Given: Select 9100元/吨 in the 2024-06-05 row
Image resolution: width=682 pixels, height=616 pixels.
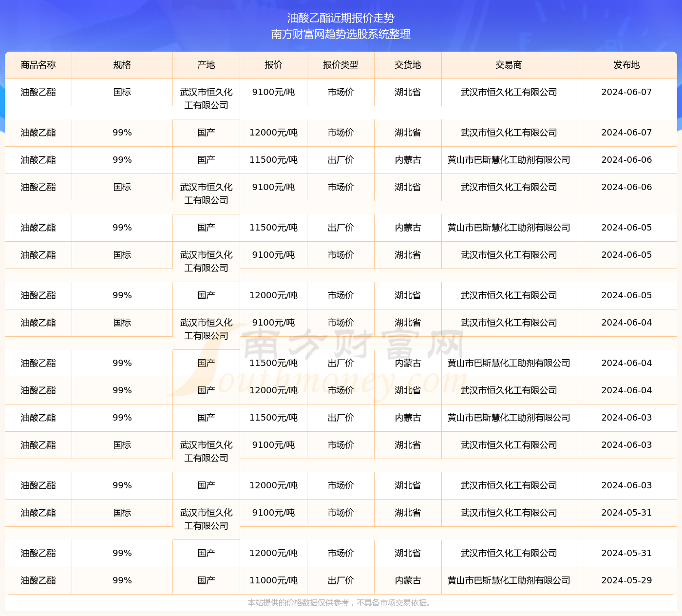Looking at the screenshot, I should tap(273, 255).
